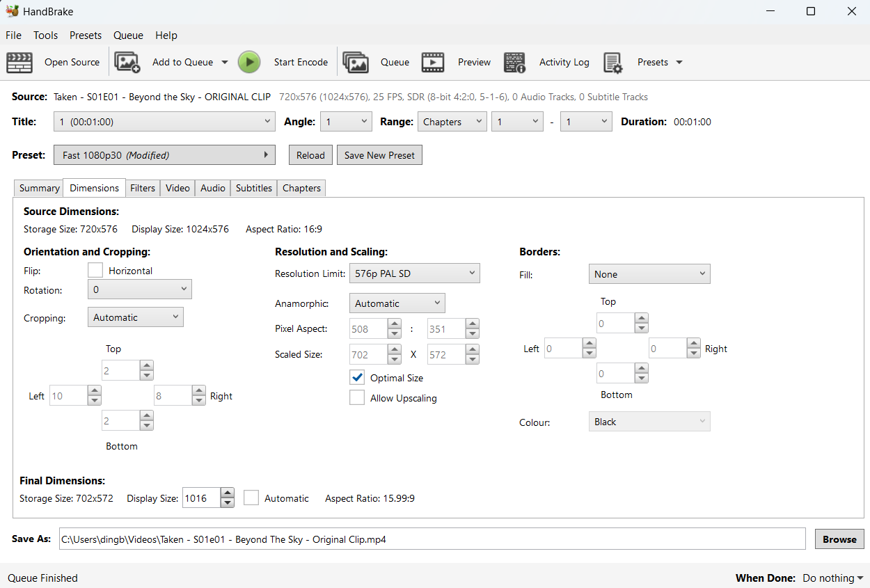Click the Save New Preset button
The width and height of the screenshot is (870, 588).
tap(379, 155)
